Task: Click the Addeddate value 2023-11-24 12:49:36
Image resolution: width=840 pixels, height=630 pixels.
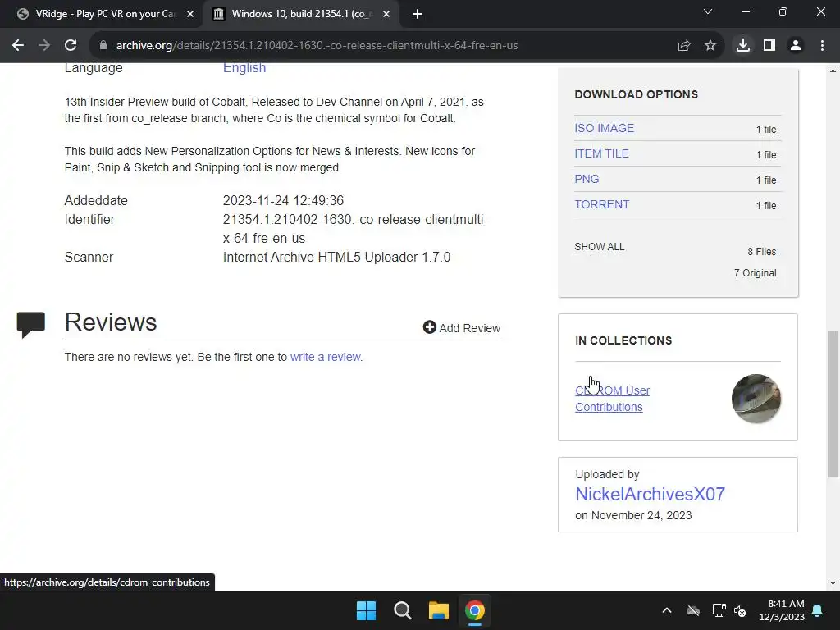Action: click(283, 201)
